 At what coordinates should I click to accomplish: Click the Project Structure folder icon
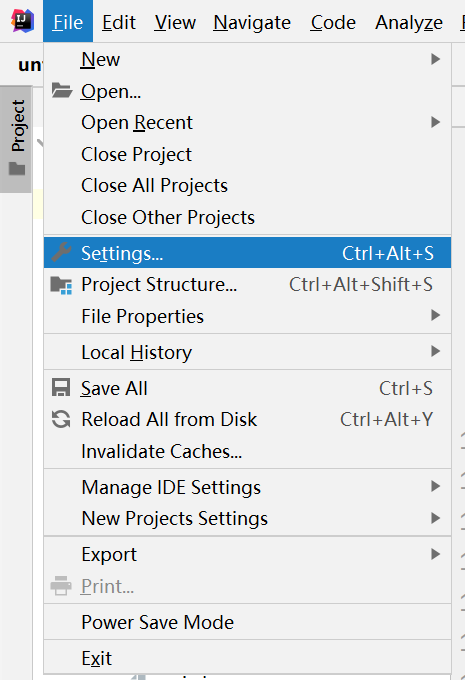click(x=61, y=285)
